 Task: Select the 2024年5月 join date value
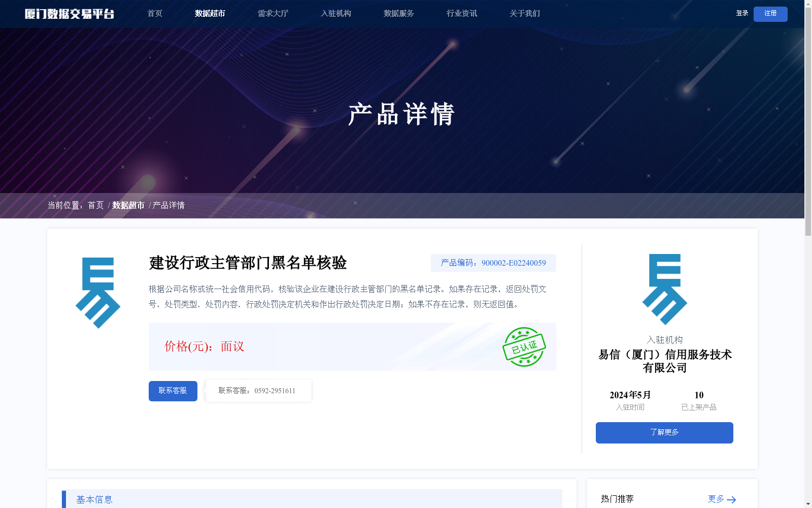630,395
